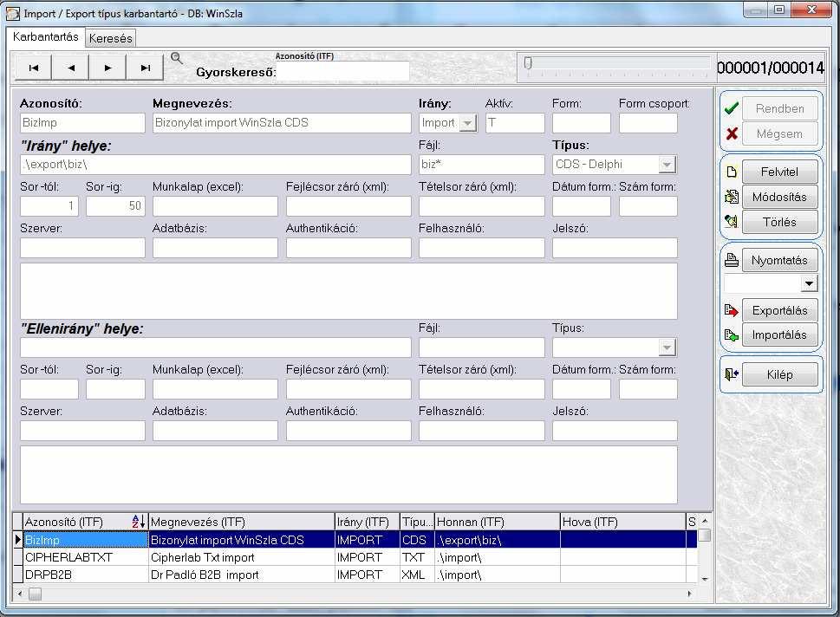Click the grid vertical scrollbar down arrow
840x617 pixels.
tap(705, 579)
